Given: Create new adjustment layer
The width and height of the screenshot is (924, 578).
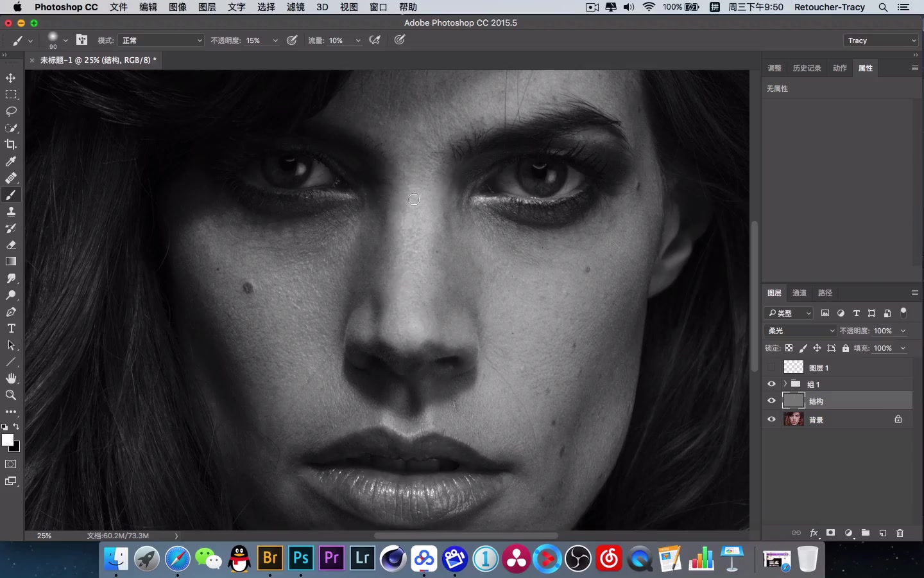Looking at the screenshot, I should pyautogui.click(x=848, y=533).
